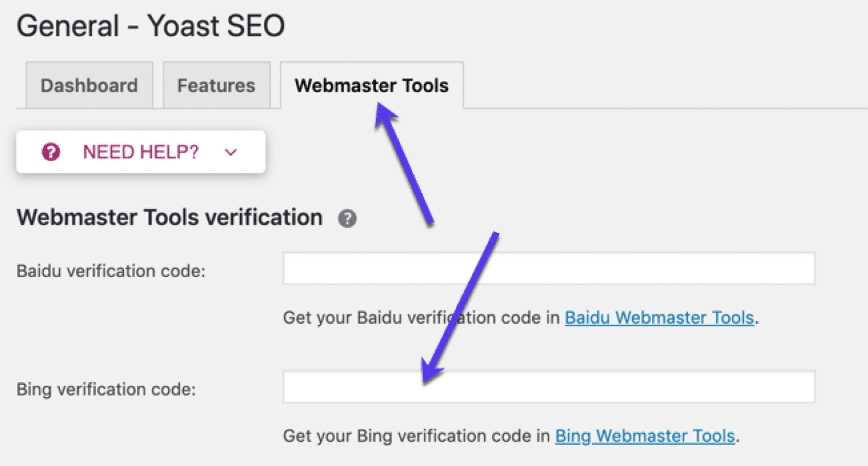Focus the Bing verification code input

pos(548,387)
